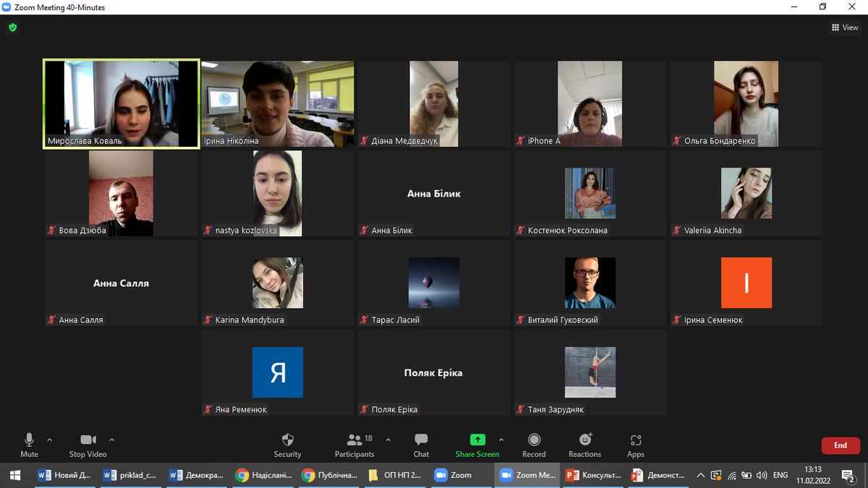Select Мирослава Коваль's video tile
Screen dimensions: 868x488
point(121,104)
